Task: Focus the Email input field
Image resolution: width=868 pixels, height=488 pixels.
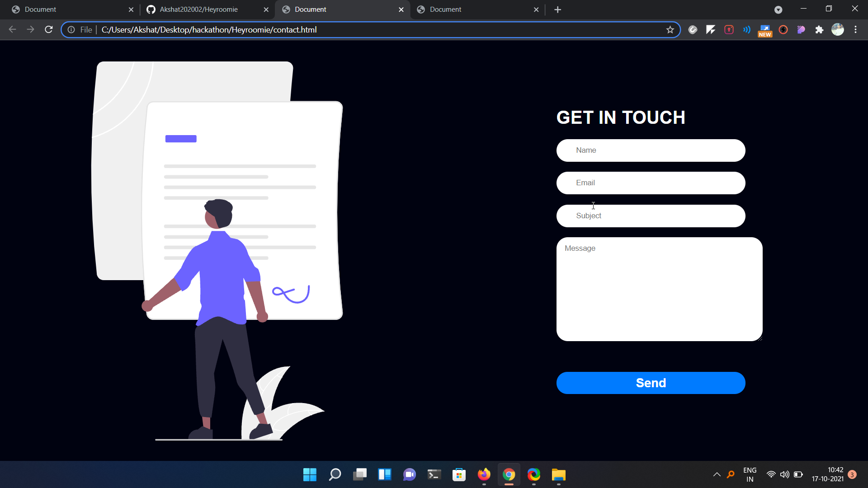Action: (651, 183)
